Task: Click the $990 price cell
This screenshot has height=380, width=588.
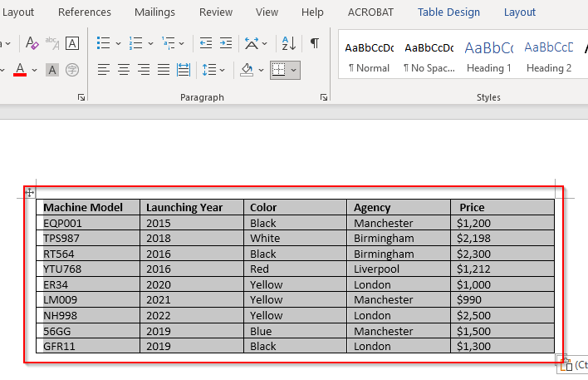Action: [x=502, y=300]
